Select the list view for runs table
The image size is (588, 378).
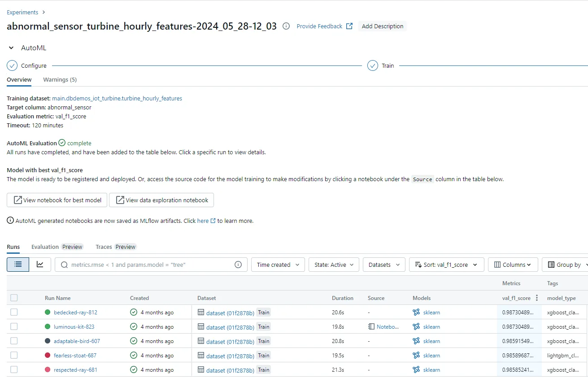(17, 265)
